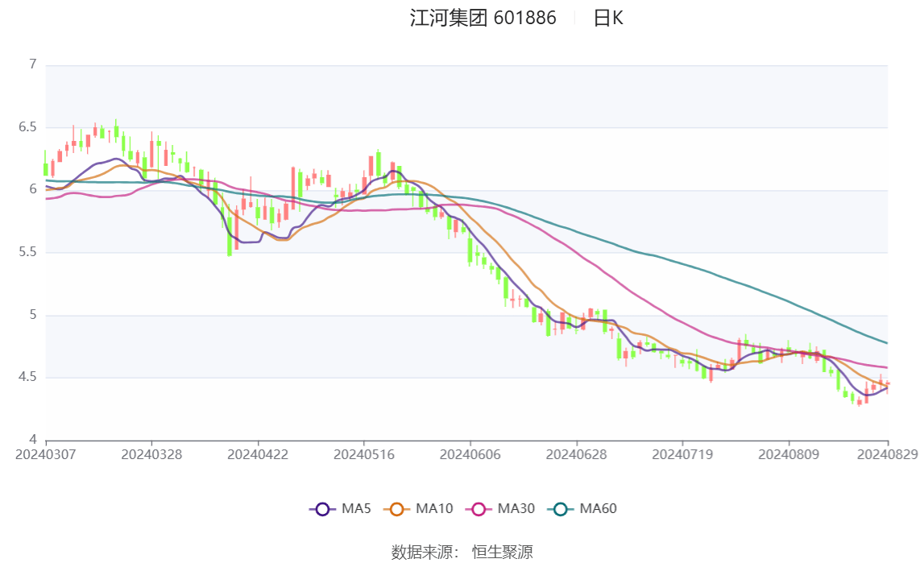Image resolution: width=924 pixels, height=563 pixels.
Task: Click the pink MA30 legend circle marker
Action: pyautogui.click(x=479, y=509)
